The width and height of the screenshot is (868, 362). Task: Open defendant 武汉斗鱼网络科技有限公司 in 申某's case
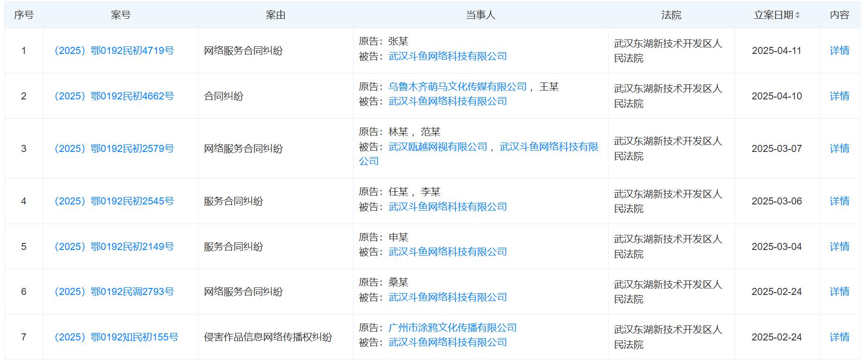click(448, 252)
